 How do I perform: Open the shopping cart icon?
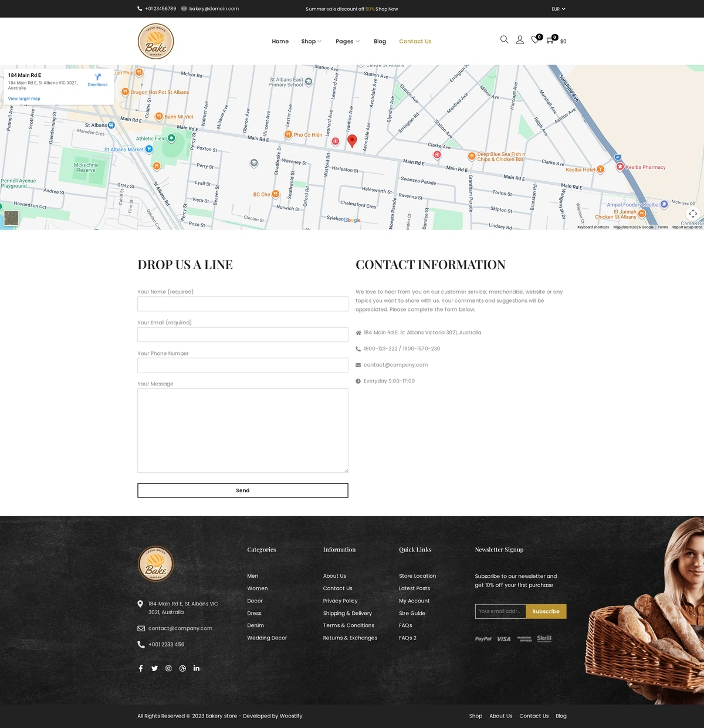[x=550, y=40]
